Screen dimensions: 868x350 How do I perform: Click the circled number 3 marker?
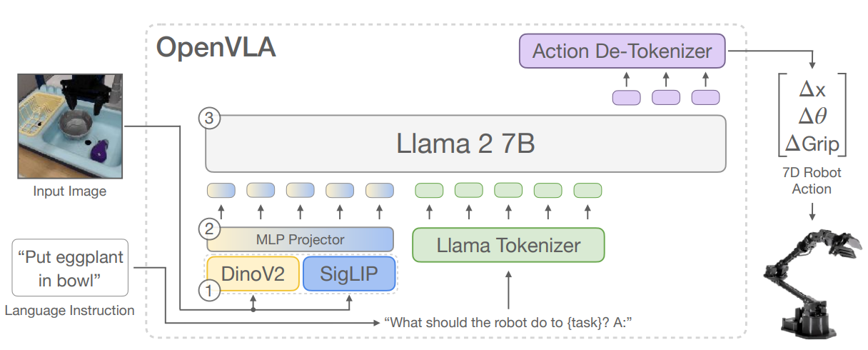pyautogui.click(x=208, y=119)
